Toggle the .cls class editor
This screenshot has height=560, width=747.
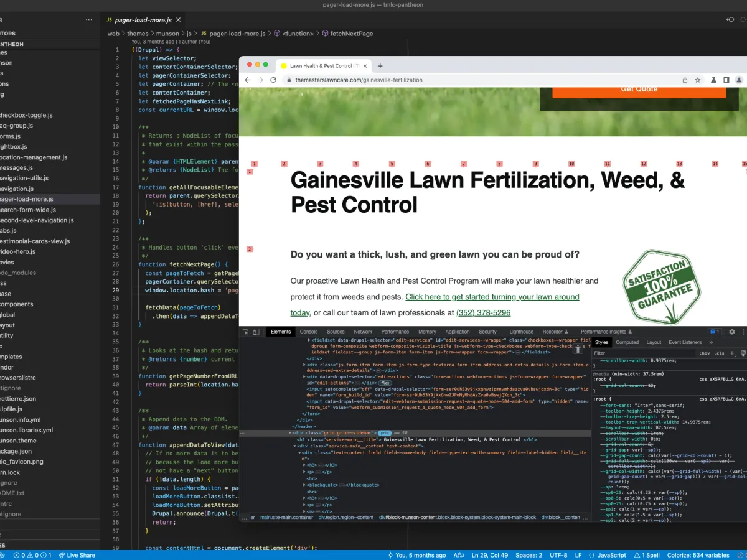pyautogui.click(x=719, y=353)
